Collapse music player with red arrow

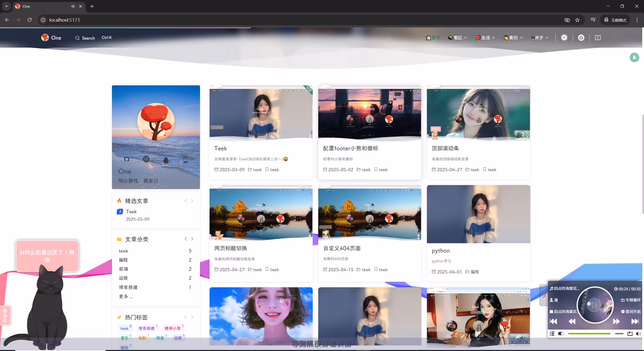(x=544, y=296)
